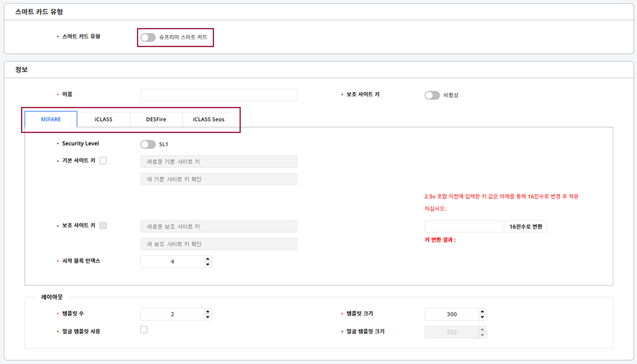Image resolution: width=637 pixels, height=364 pixels.
Task: Focus the hex conversion key input field
Action: coord(464,227)
